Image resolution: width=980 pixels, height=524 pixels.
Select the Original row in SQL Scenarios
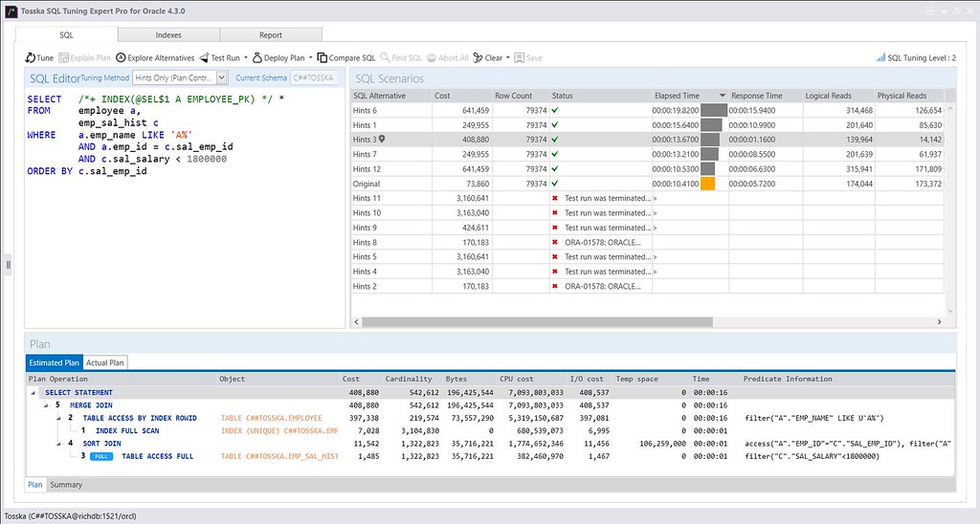pyautogui.click(x=367, y=183)
